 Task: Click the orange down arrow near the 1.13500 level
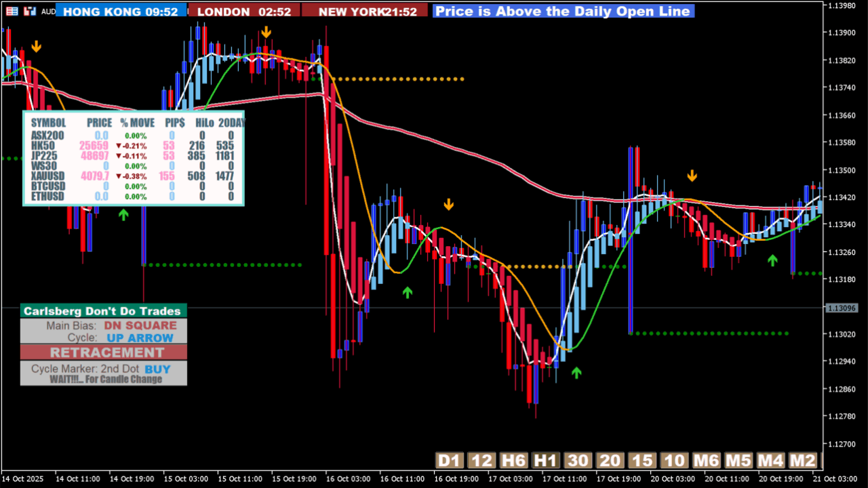(x=692, y=176)
